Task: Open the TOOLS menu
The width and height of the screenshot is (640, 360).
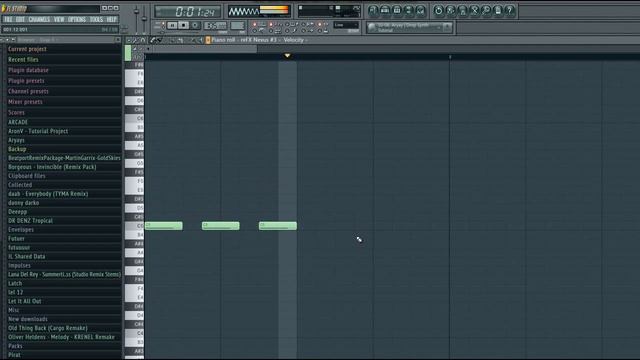Action: (96, 19)
